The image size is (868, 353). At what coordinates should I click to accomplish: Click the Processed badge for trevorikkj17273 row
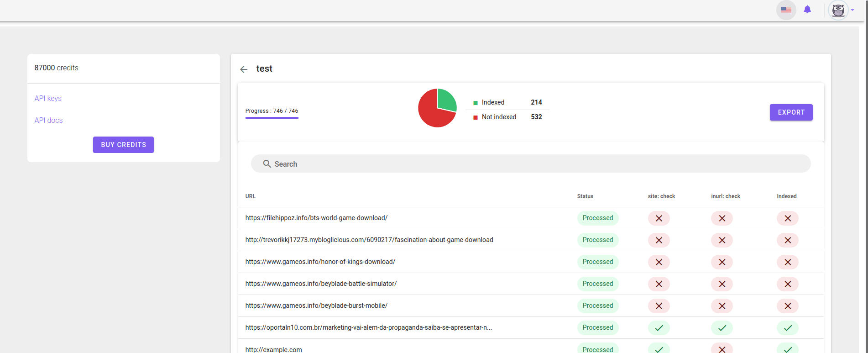pyautogui.click(x=597, y=240)
